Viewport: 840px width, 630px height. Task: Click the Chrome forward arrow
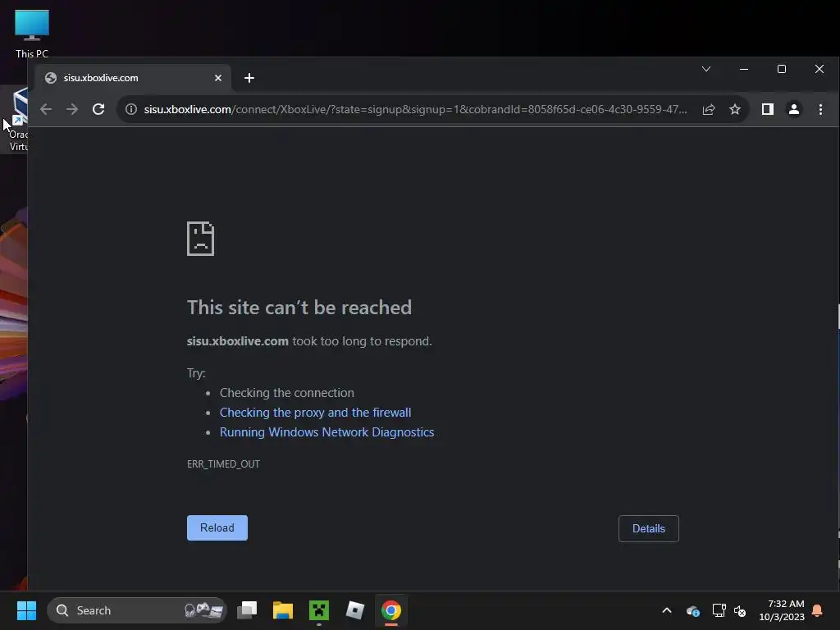tap(72, 109)
